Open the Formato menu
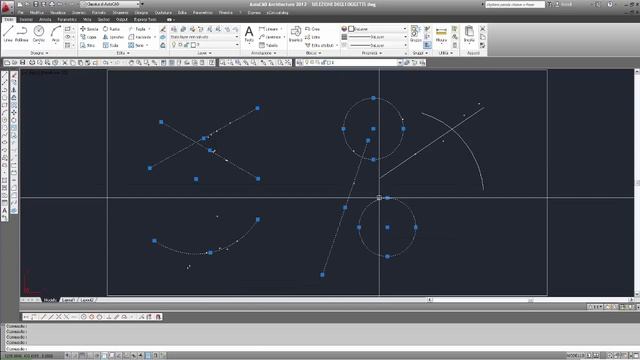Viewport: 640px width, 360px height. (99, 13)
